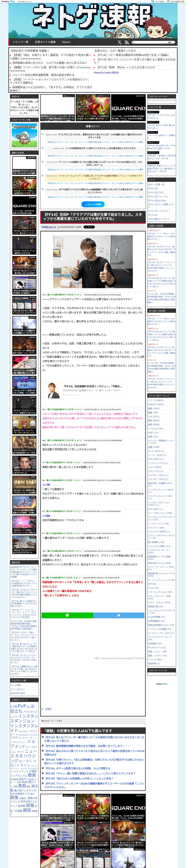Open 装備 (1096) category archive
This screenshot has height=868, width=186.
tap(154, 447)
